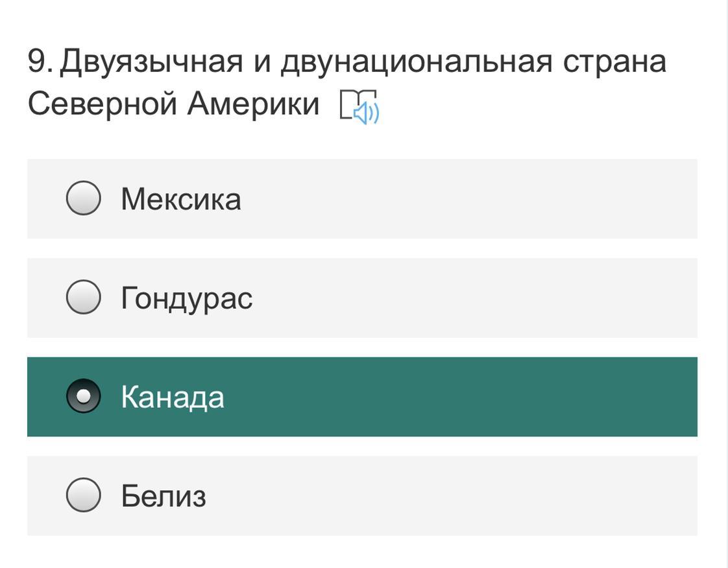Click the Канада answer label
This screenshot has width=728, height=568.
[173, 397]
